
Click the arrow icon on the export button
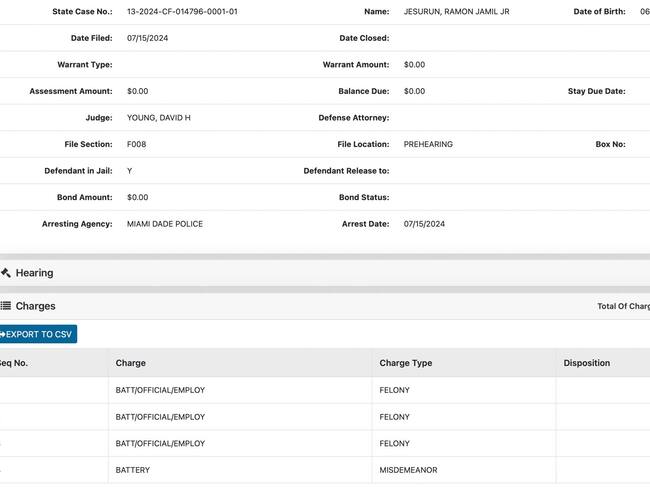(3, 334)
